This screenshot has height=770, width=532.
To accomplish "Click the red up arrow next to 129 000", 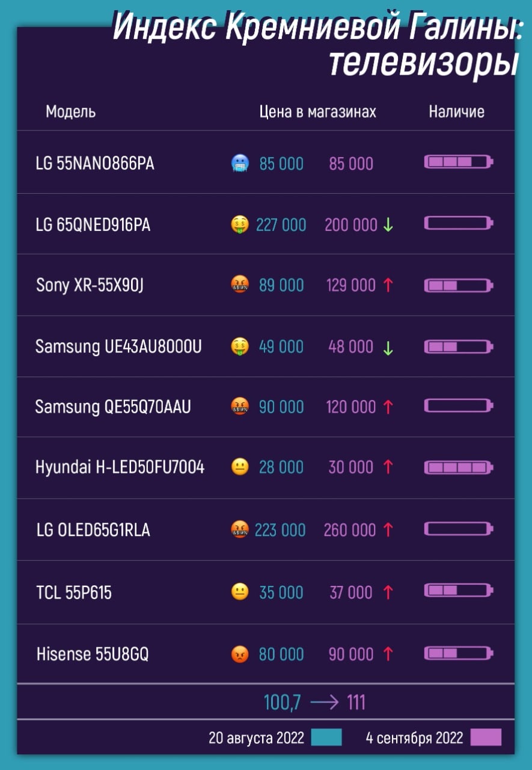I will click(388, 285).
